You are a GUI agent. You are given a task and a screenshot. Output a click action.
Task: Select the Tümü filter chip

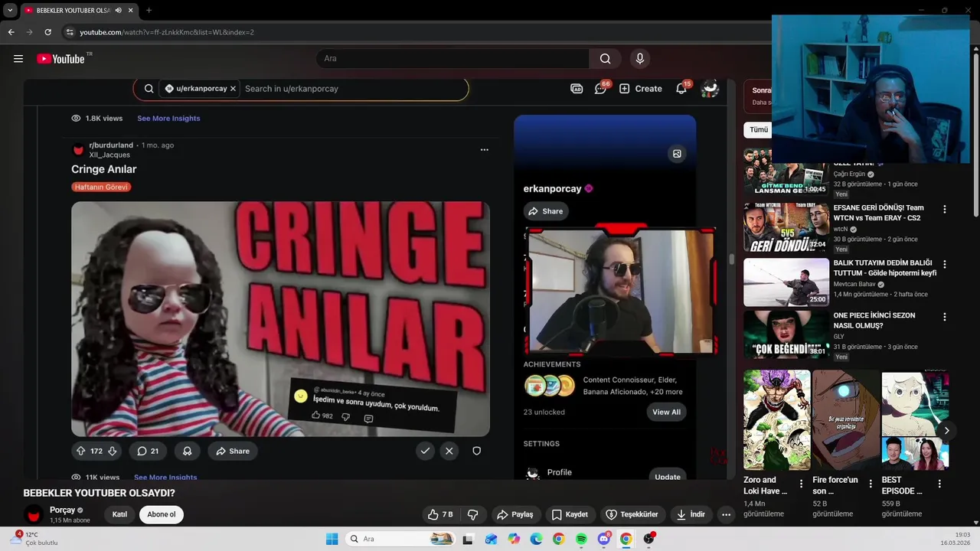pos(759,130)
